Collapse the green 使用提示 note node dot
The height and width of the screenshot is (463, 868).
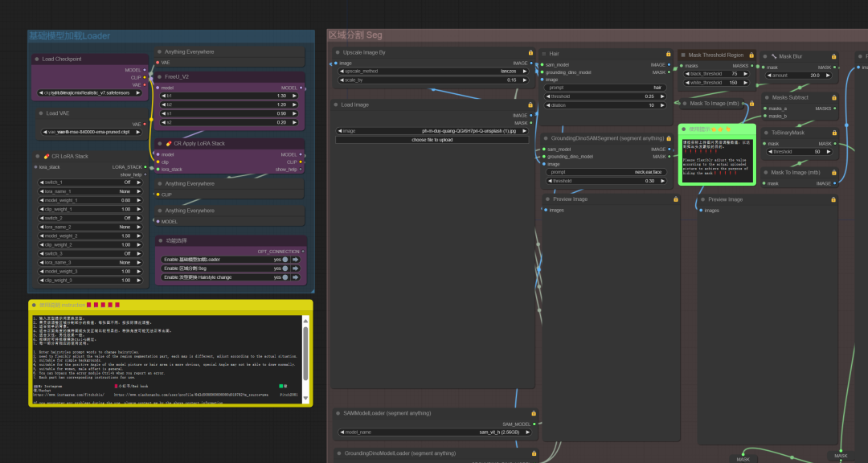click(684, 129)
